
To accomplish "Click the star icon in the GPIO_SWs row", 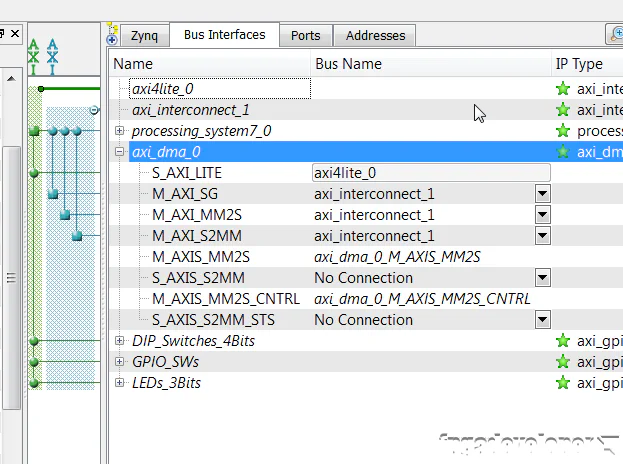I will pos(563,362).
